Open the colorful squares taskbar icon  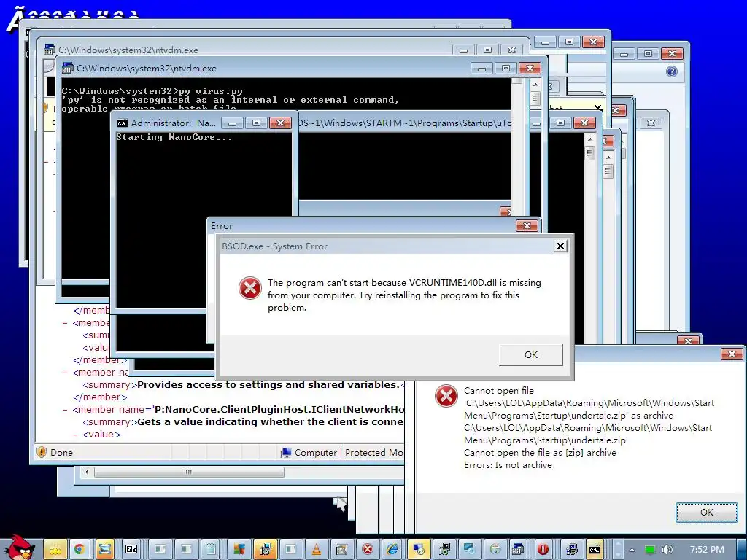pos(239,549)
